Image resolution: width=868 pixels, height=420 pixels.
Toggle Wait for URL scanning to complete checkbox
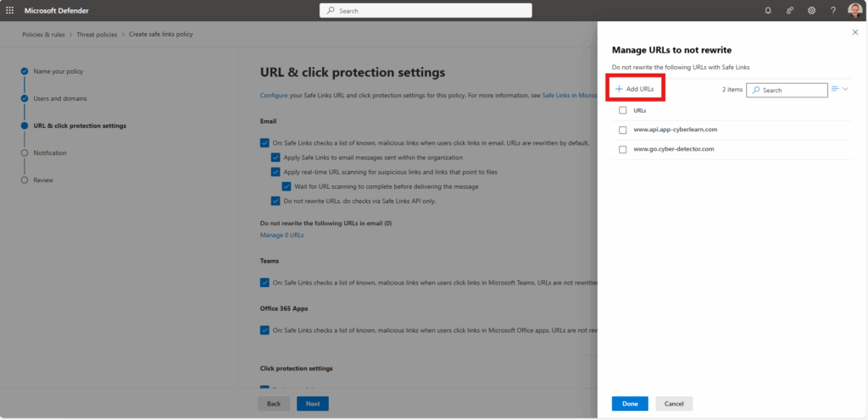click(x=287, y=186)
